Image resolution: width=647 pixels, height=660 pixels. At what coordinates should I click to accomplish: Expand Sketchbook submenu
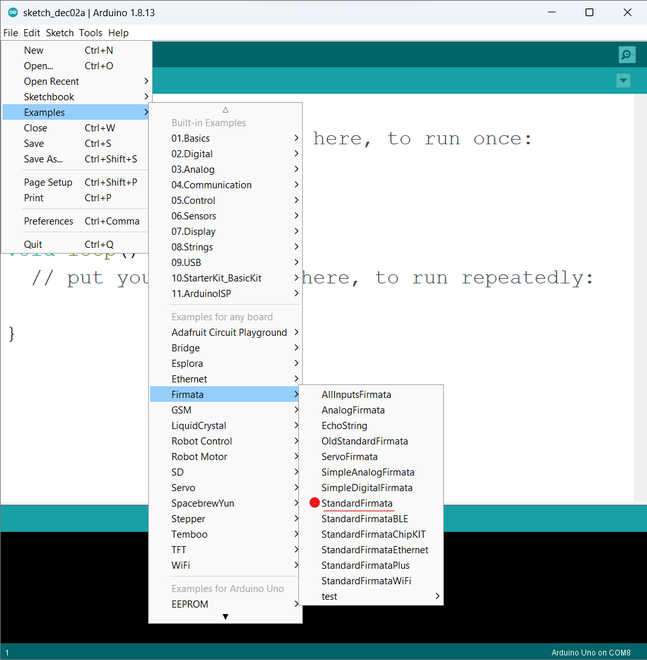point(76,97)
